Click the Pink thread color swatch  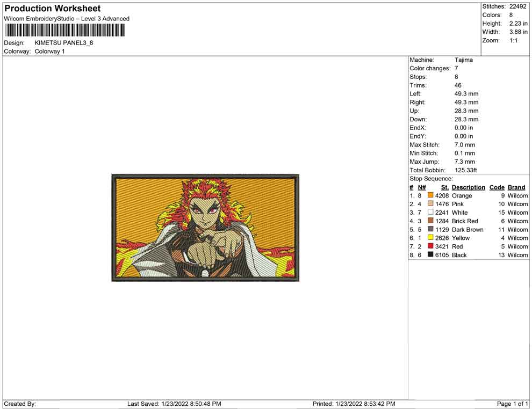pyautogui.click(x=430, y=203)
